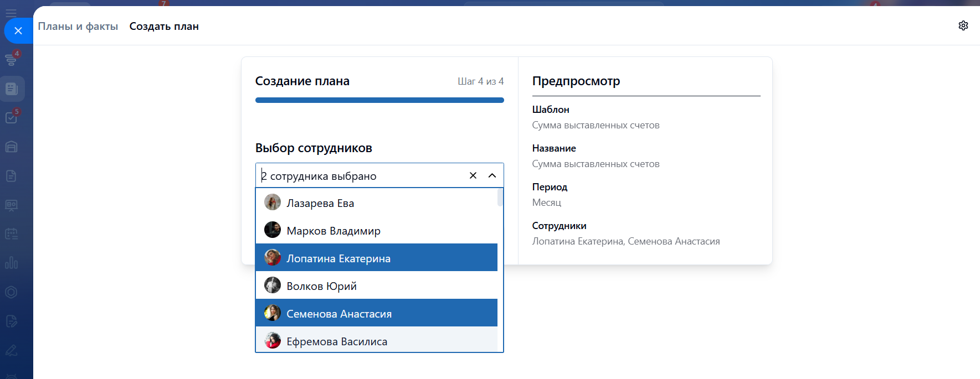Click the bar chart analytics sidebar icon
This screenshot has height=379, width=980.
pyautogui.click(x=11, y=263)
